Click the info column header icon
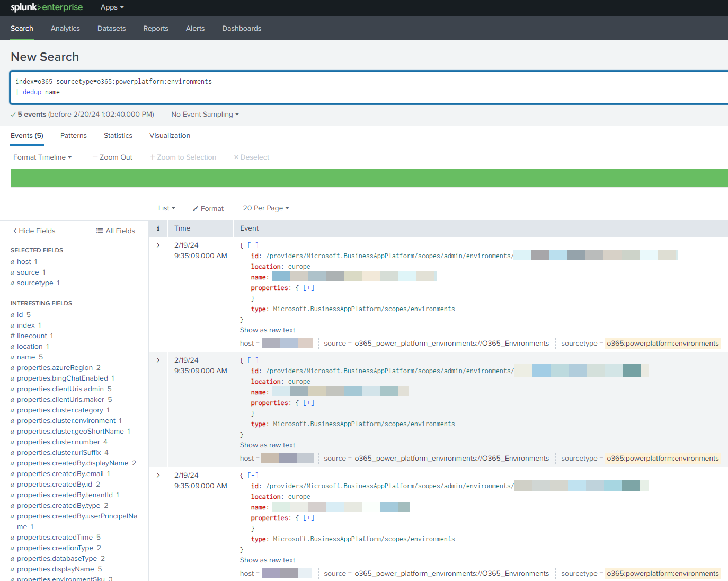 (x=158, y=228)
